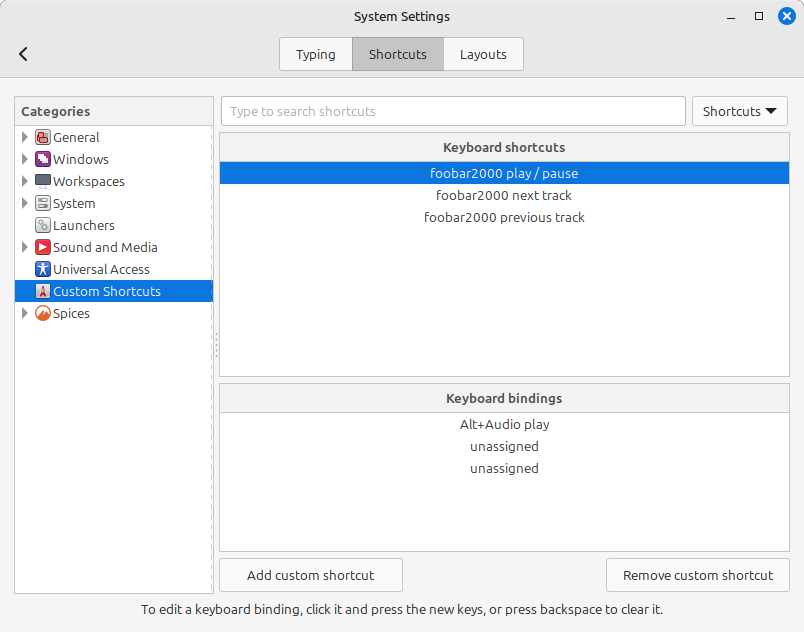Click the Keyboard shortcuts column header

[504, 148]
